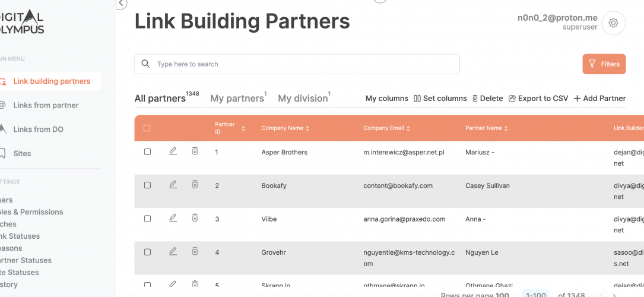Click the settings gear icon
Image resolution: width=644 pixels, height=297 pixels.
tap(614, 23)
